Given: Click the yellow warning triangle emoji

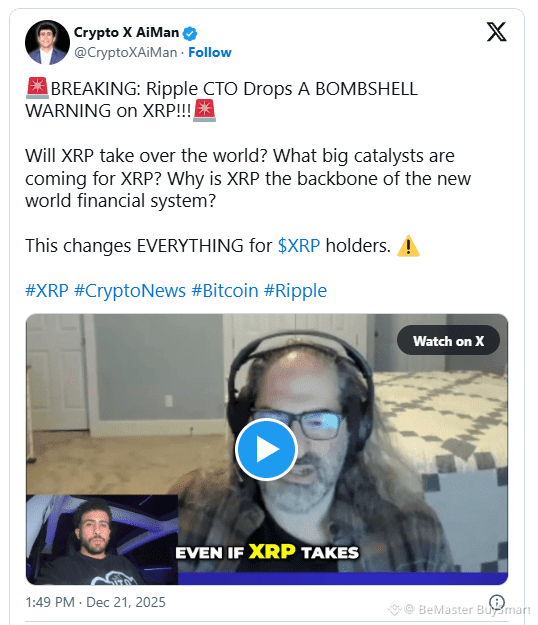Looking at the screenshot, I should (408, 246).
